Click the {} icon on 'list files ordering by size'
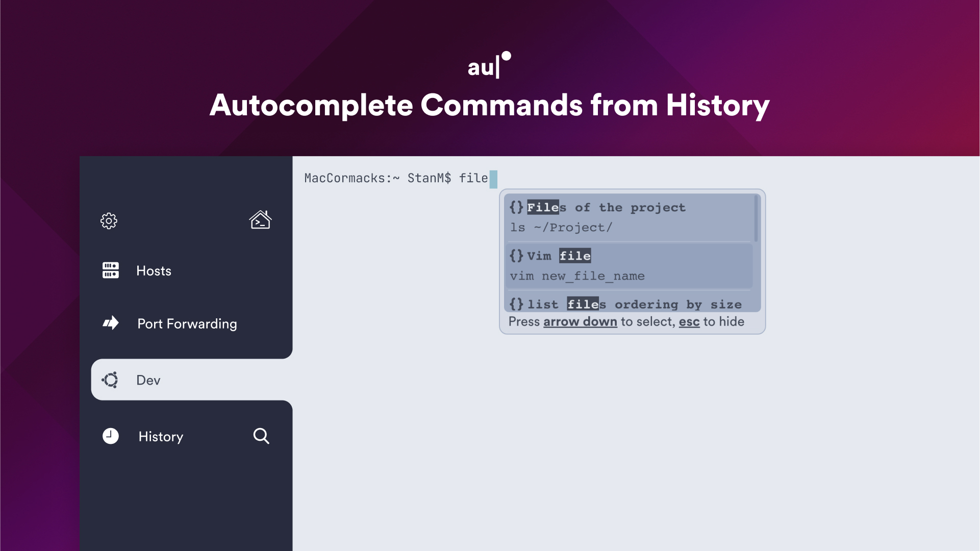Viewport: 980px width, 551px height. (516, 304)
